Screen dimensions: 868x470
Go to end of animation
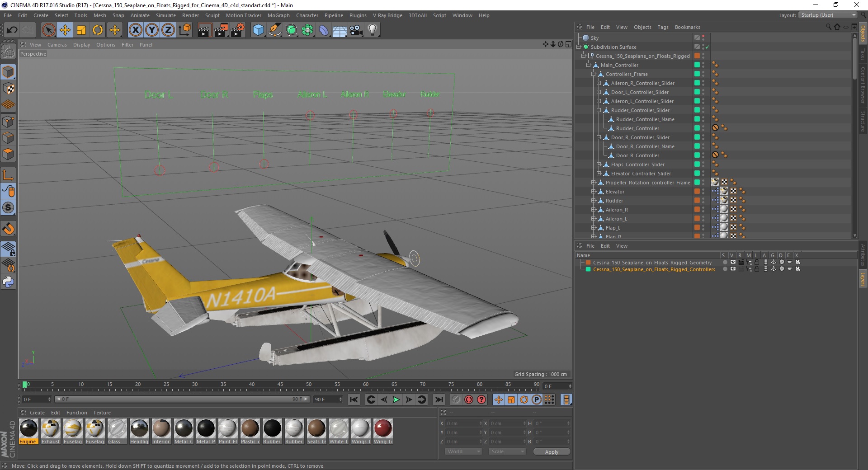tap(439, 399)
